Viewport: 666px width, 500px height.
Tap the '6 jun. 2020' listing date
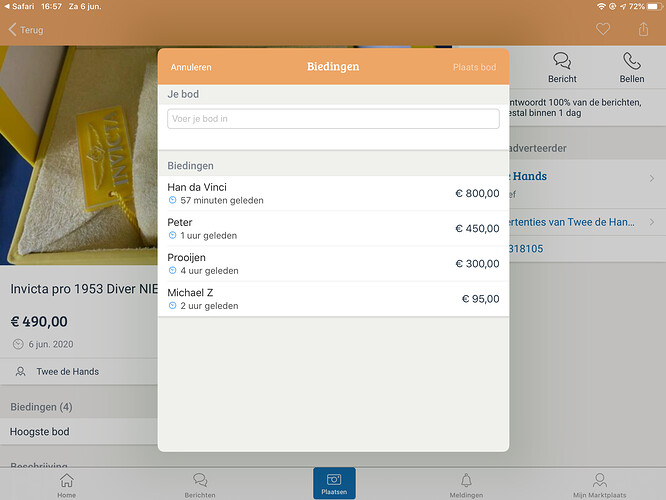[51, 344]
